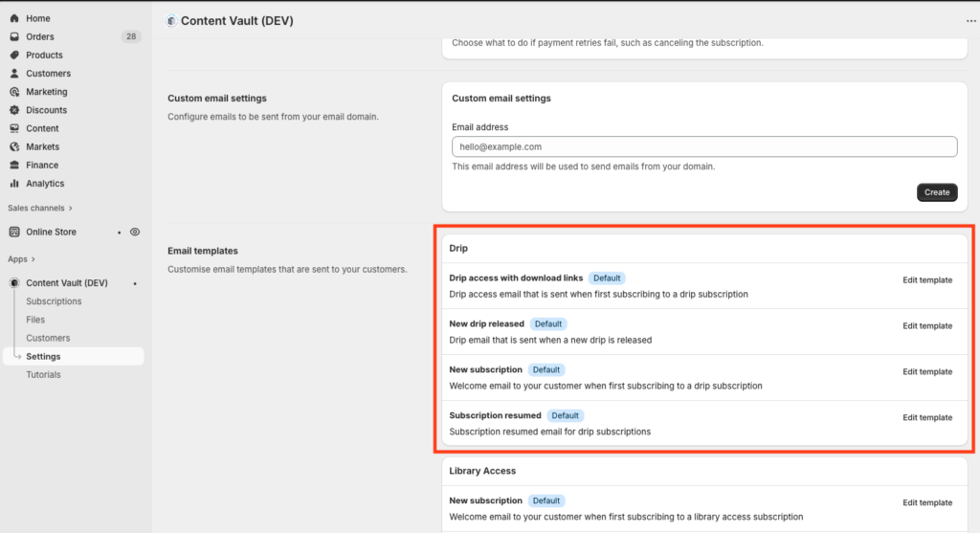Edit template for New drip released

(x=927, y=325)
